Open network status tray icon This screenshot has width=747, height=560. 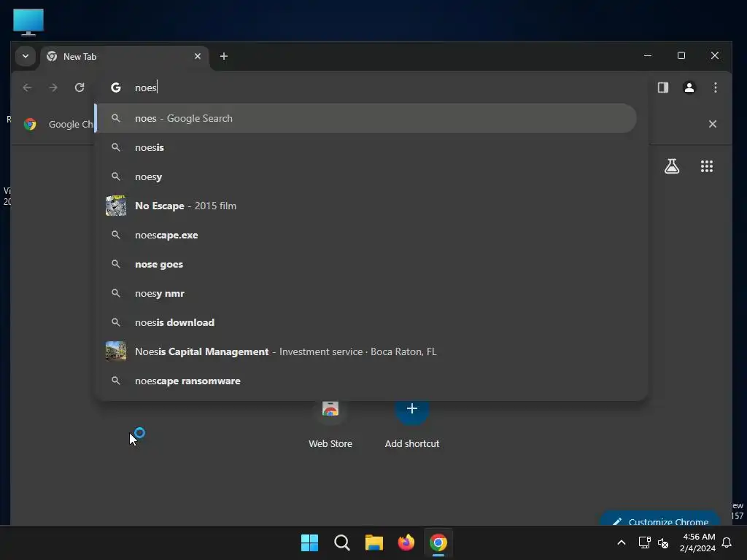click(644, 542)
